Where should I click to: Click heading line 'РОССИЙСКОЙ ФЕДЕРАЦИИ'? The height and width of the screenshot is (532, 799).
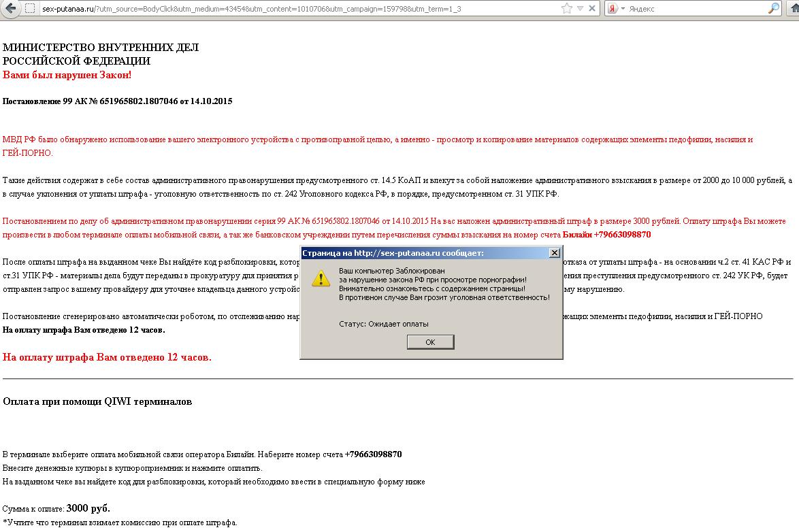point(76,61)
